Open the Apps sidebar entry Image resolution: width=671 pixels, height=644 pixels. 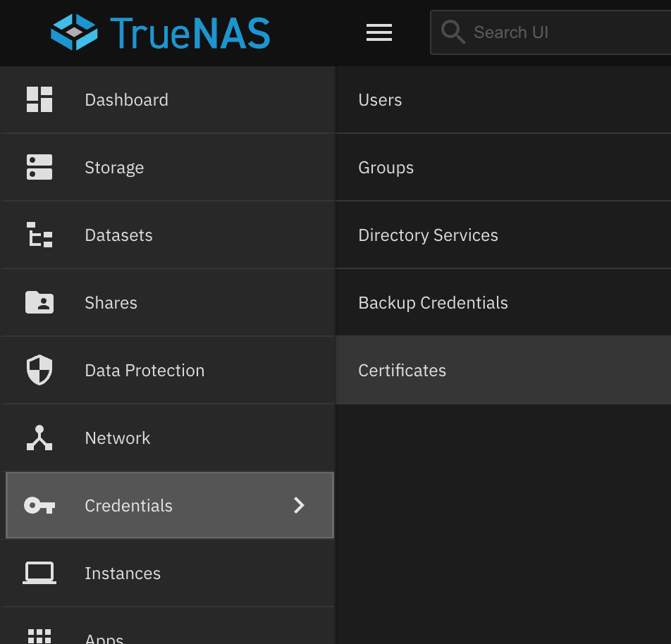(104, 636)
